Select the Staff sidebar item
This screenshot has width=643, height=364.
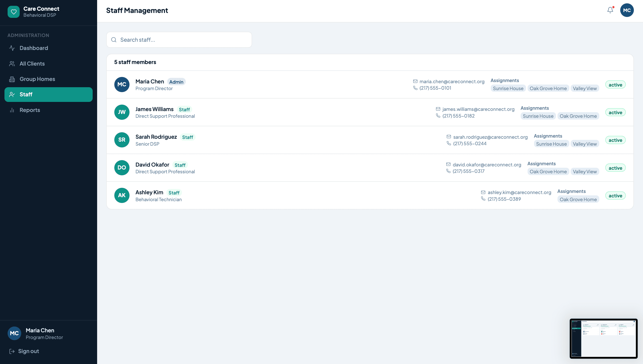pyautogui.click(x=48, y=95)
